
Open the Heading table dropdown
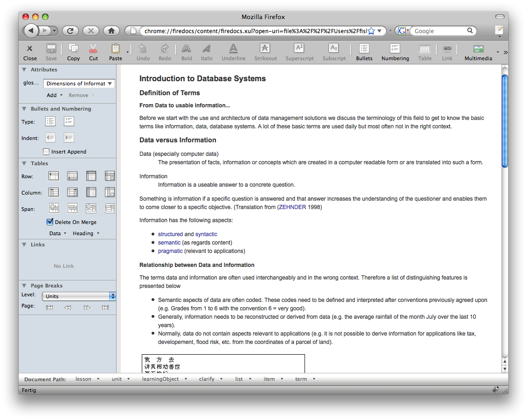[x=86, y=233]
